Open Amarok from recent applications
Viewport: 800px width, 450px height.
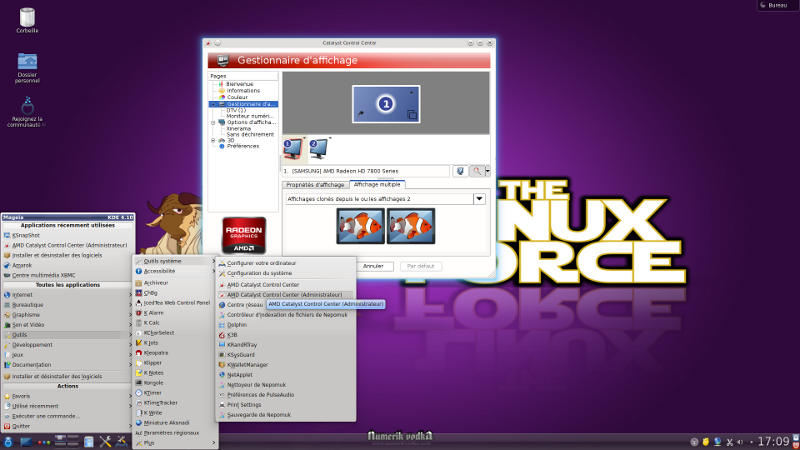click(x=68, y=265)
